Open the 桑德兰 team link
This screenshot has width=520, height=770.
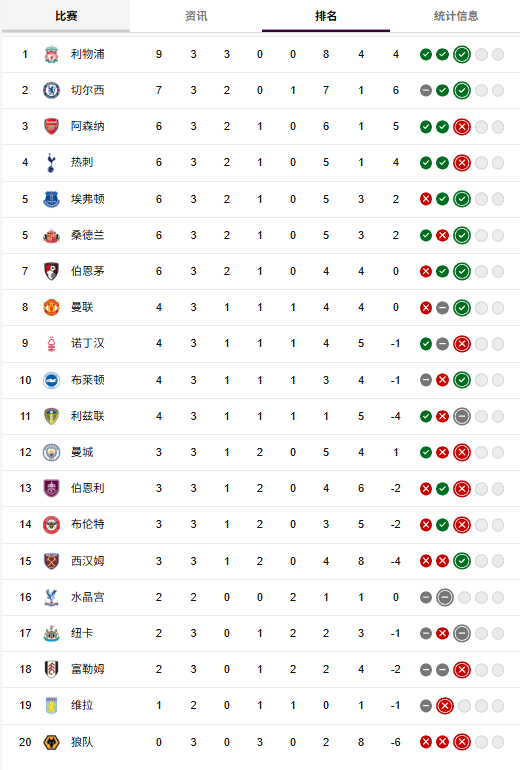pyautogui.click(x=87, y=235)
